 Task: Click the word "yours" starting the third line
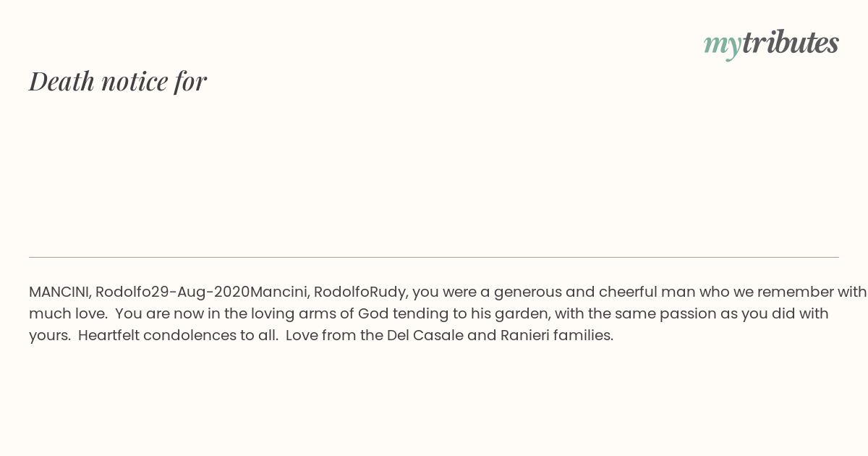[48, 335]
